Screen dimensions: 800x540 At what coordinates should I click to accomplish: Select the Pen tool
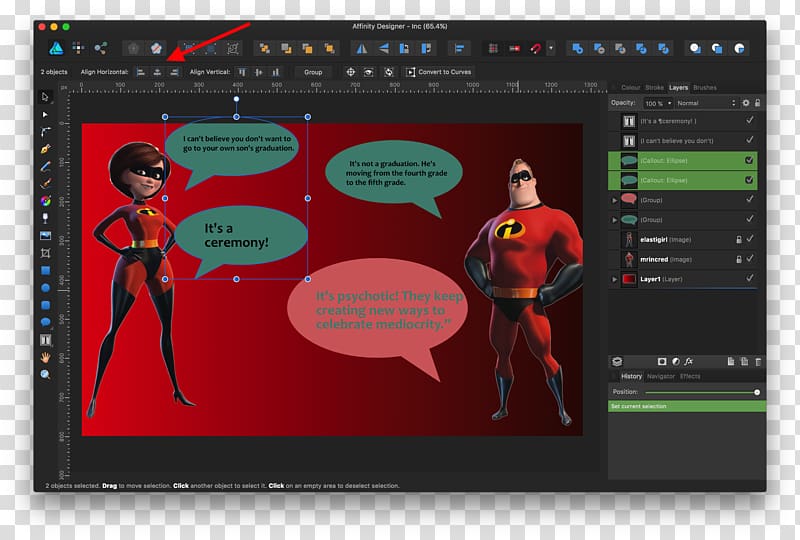45,149
